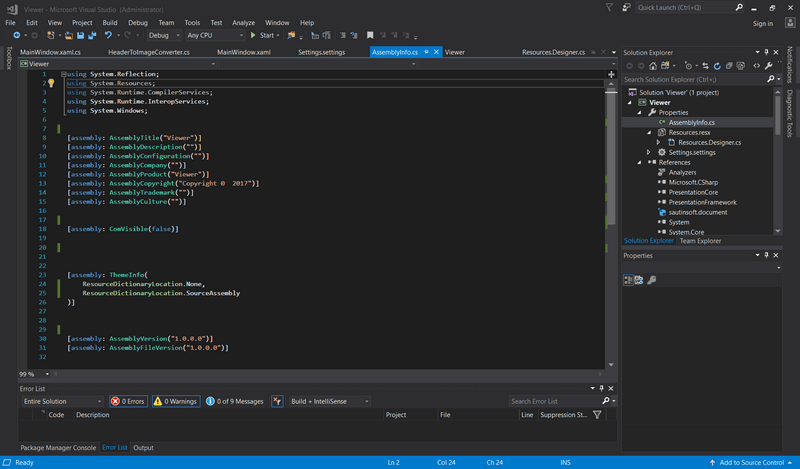Toggle the 0 Errors filter
This screenshot has height=469, width=800.
tap(128, 401)
